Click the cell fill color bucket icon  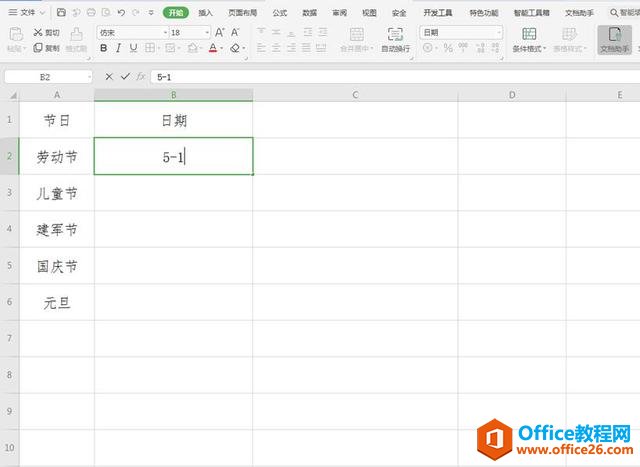(192, 48)
